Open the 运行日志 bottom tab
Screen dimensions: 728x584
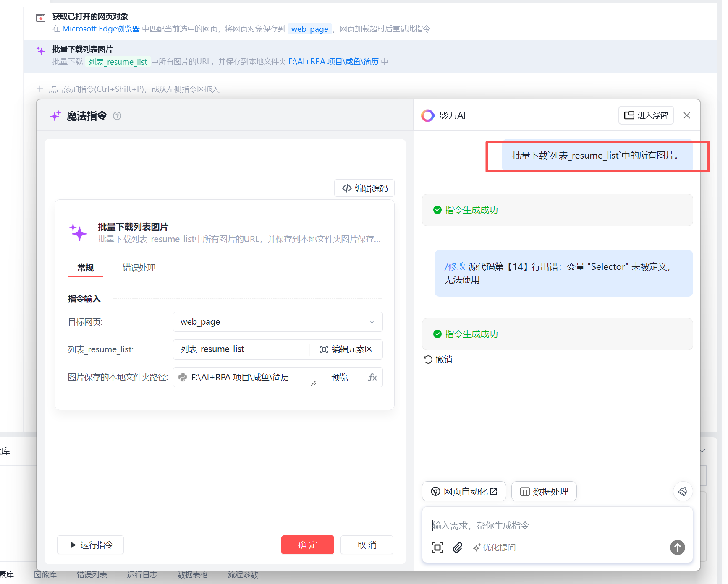(x=142, y=575)
